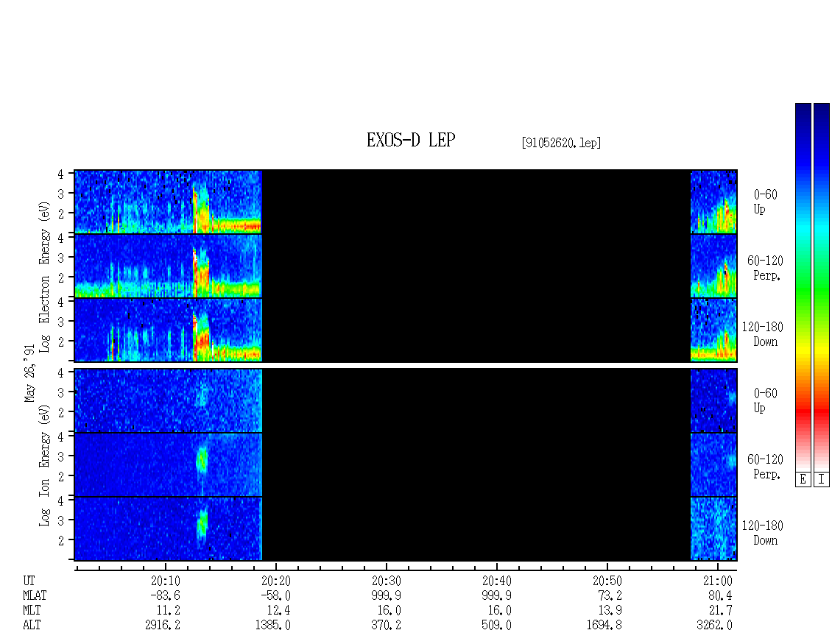
Task: Select the 20:40 UT time label
Action: pos(497,581)
